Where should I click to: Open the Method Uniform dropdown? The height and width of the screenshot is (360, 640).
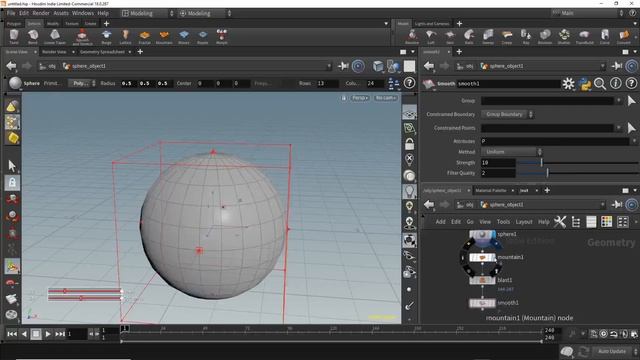click(512, 152)
